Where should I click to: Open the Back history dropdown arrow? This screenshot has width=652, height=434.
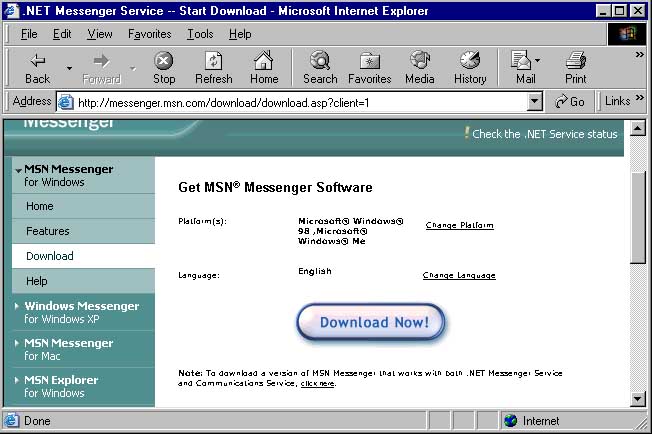[69, 68]
